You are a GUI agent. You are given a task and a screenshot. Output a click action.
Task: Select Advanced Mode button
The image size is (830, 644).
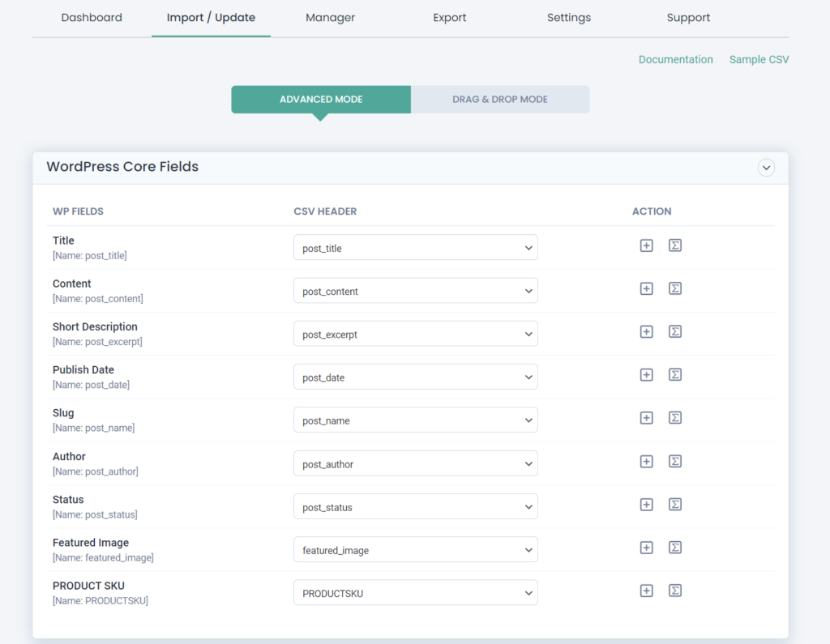(321, 100)
